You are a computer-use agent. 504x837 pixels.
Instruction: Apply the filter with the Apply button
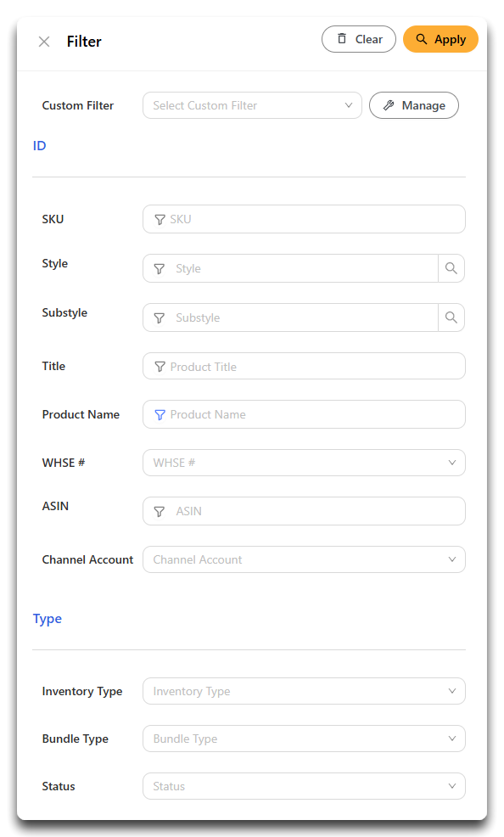pyautogui.click(x=440, y=39)
